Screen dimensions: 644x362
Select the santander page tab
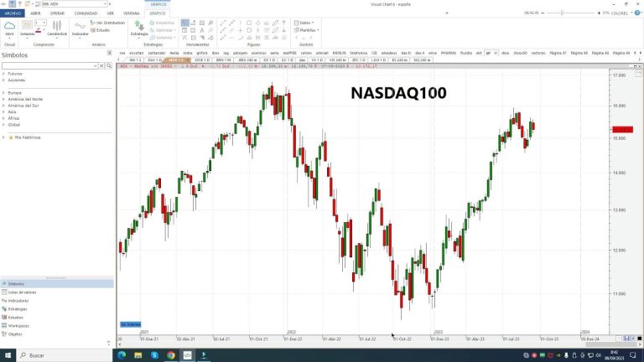(157, 52)
